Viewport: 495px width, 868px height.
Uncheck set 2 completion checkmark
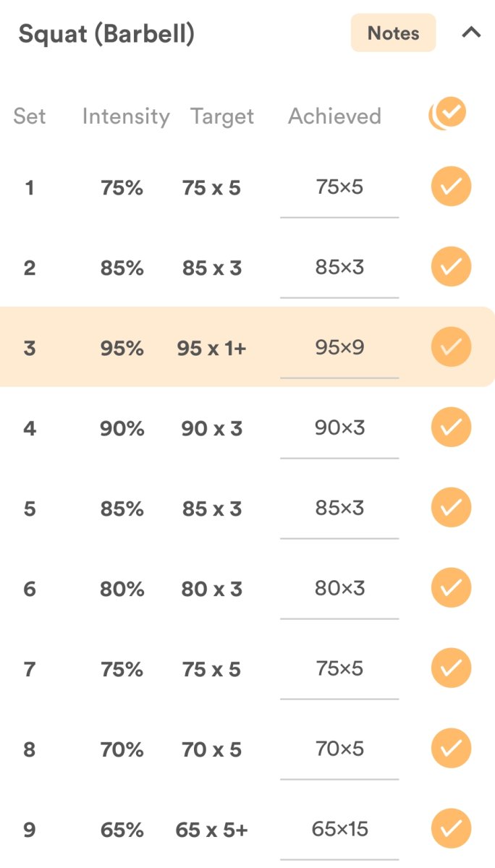451,268
